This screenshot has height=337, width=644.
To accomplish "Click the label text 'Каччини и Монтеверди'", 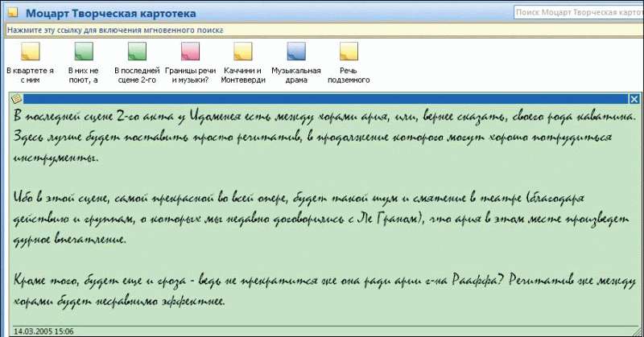I will pos(243,75).
